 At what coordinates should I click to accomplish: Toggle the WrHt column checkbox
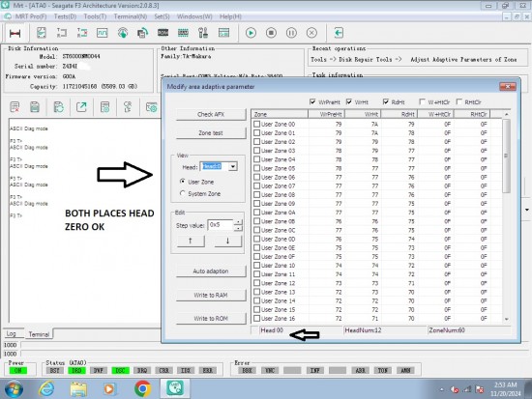pyautogui.click(x=349, y=101)
